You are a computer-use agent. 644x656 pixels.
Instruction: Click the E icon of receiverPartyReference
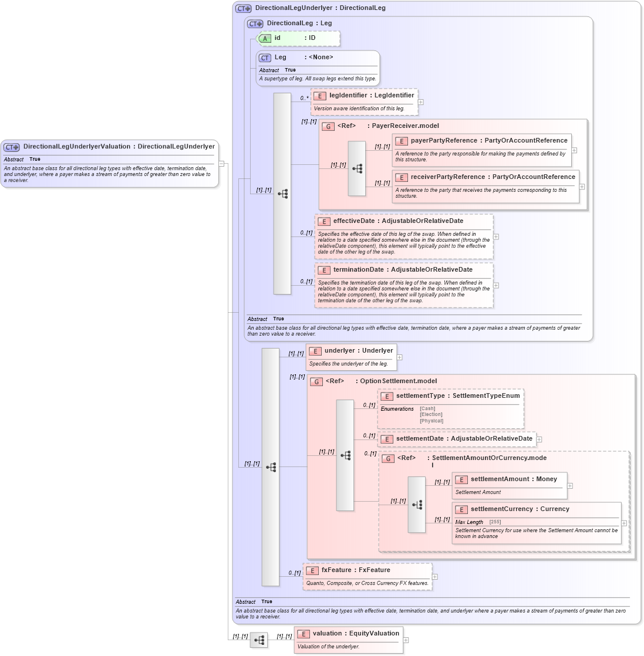pos(402,177)
